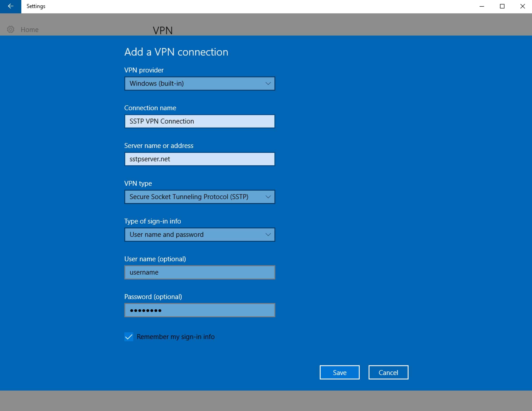Click the 'Remember my sign-in info' label text
This screenshot has width=532, height=411.
point(175,337)
